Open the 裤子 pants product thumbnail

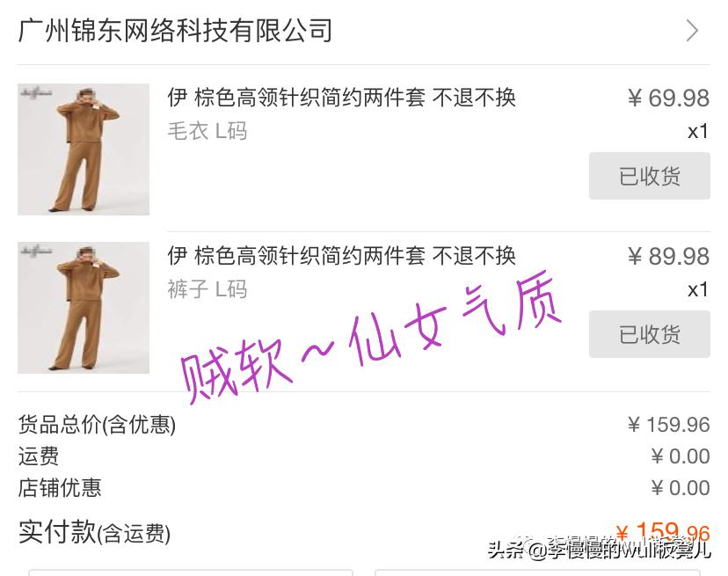click(84, 308)
